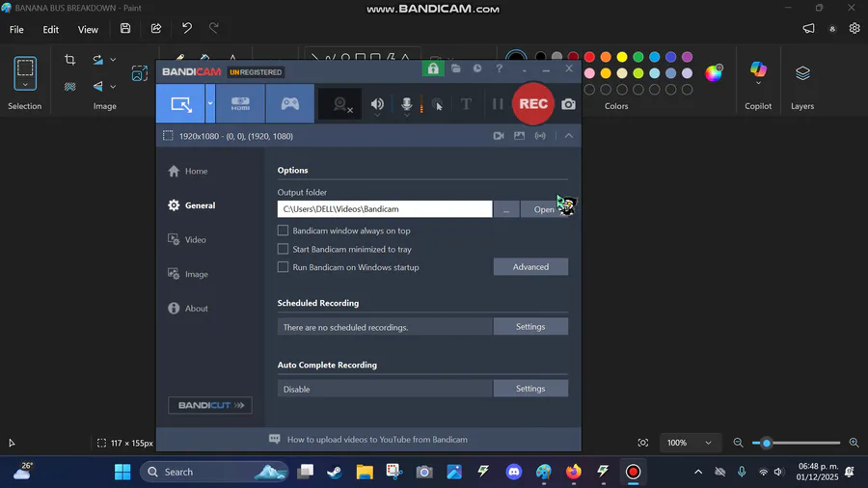868x488 pixels.
Task: Open Steam from the taskbar
Action: pos(335,472)
